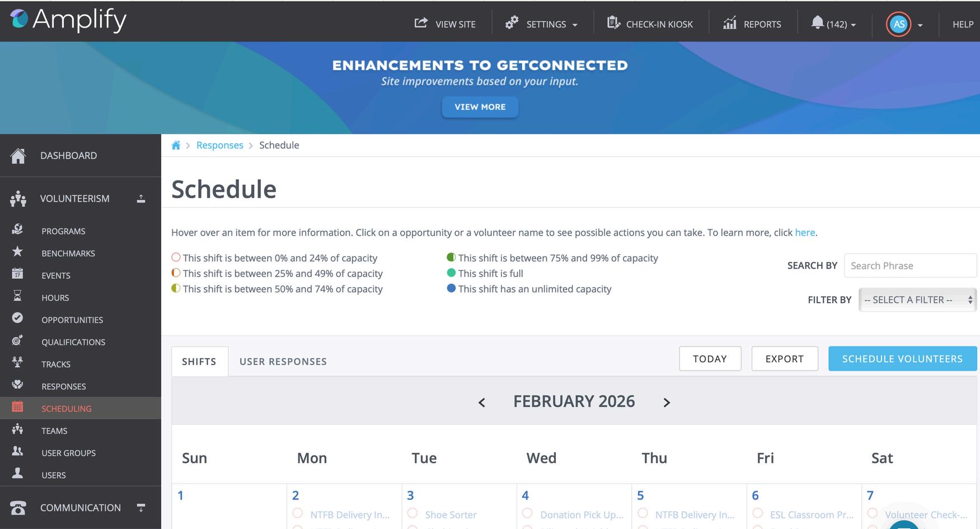Click the Schedule Volunteers button
This screenshot has height=529, width=980.
pyautogui.click(x=902, y=359)
